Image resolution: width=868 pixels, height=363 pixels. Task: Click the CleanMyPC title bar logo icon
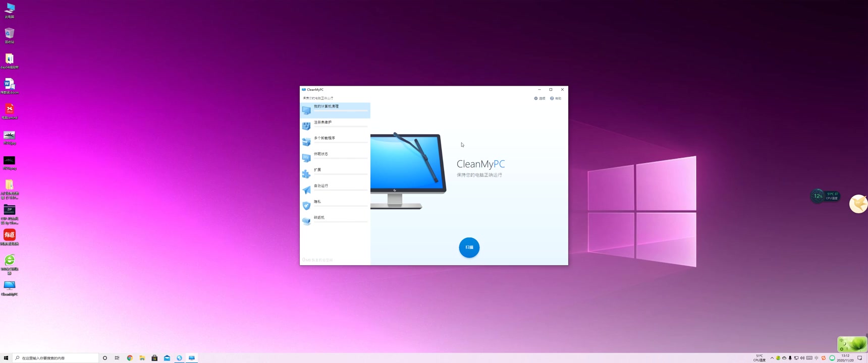click(x=304, y=90)
